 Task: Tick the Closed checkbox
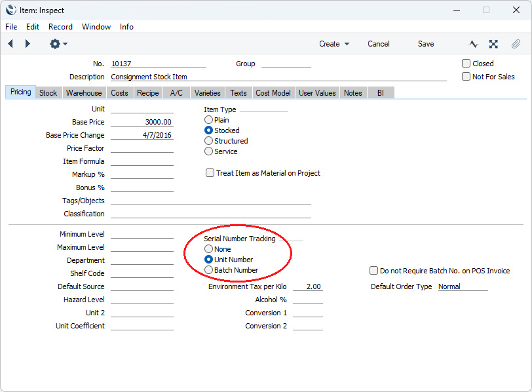[x=466, y=64]
